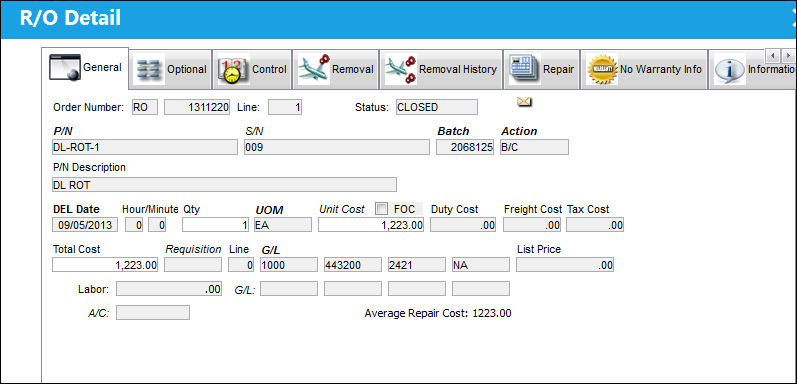Viewport: 797px width, 384px height.
Task: Go to the Removal tab
Action: click(x=335, y=69)
